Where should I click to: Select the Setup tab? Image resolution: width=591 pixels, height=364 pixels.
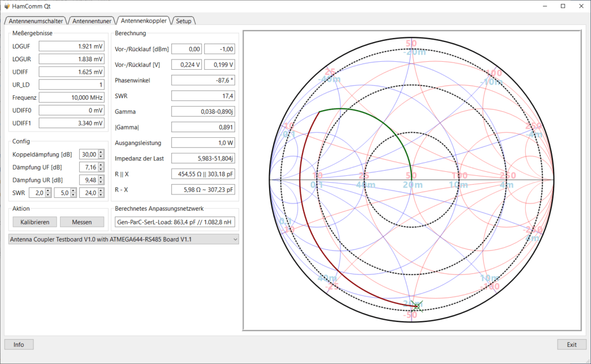[184, 21]
